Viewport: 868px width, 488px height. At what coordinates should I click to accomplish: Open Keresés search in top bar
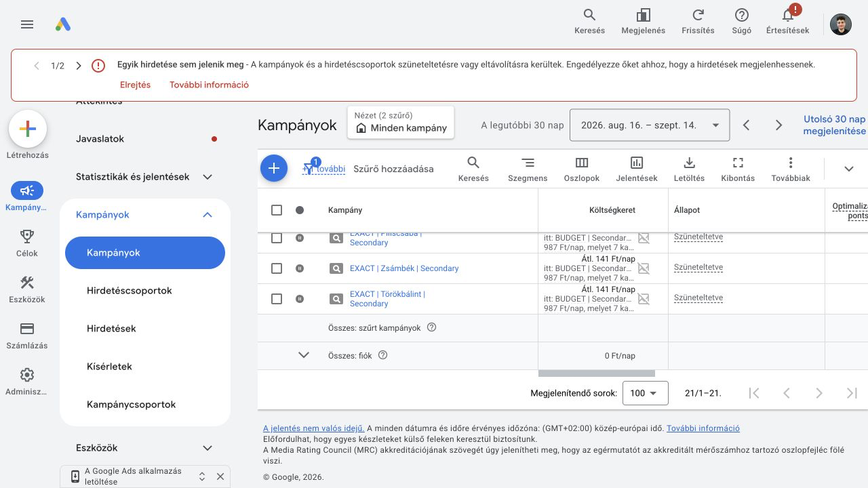589,22
